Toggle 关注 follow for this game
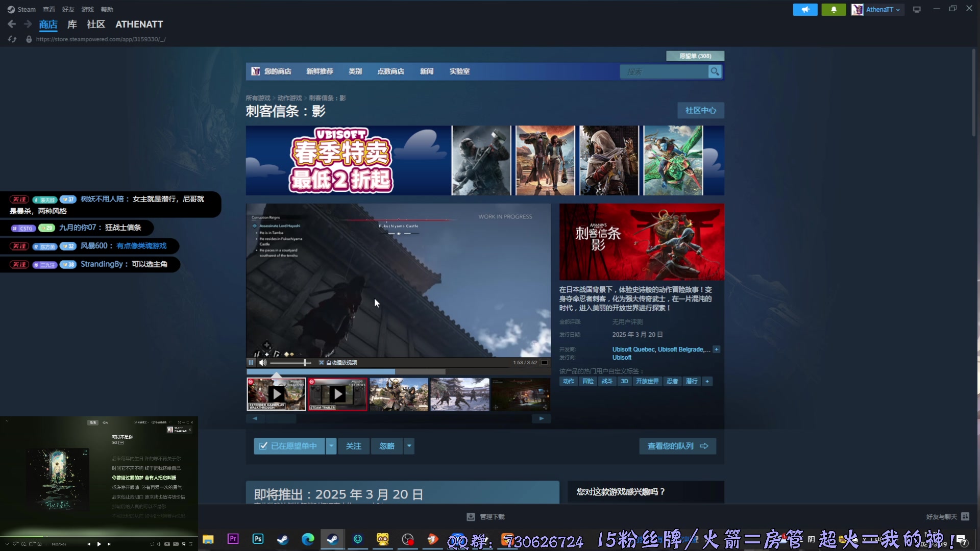Image resolution: width=980 pixels, height=551 pixels. coord(353,446)
